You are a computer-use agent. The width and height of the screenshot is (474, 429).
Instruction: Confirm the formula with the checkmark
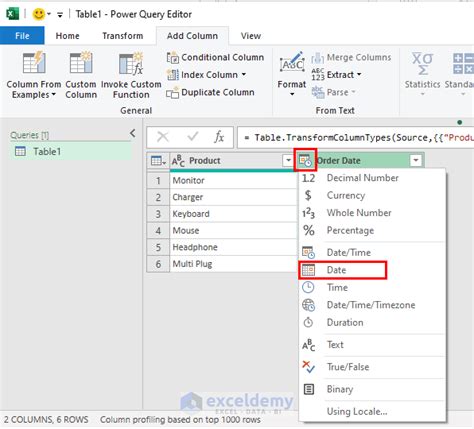click(x=193, y=136)
